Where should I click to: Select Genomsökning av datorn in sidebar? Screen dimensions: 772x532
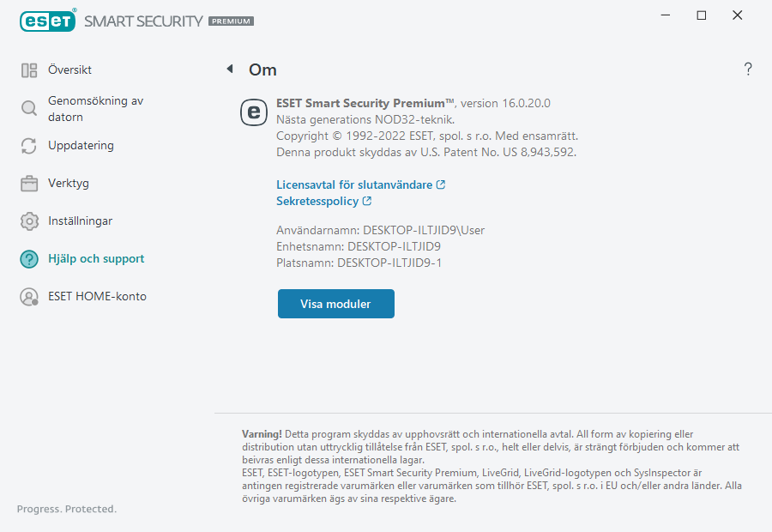point(95,109)
